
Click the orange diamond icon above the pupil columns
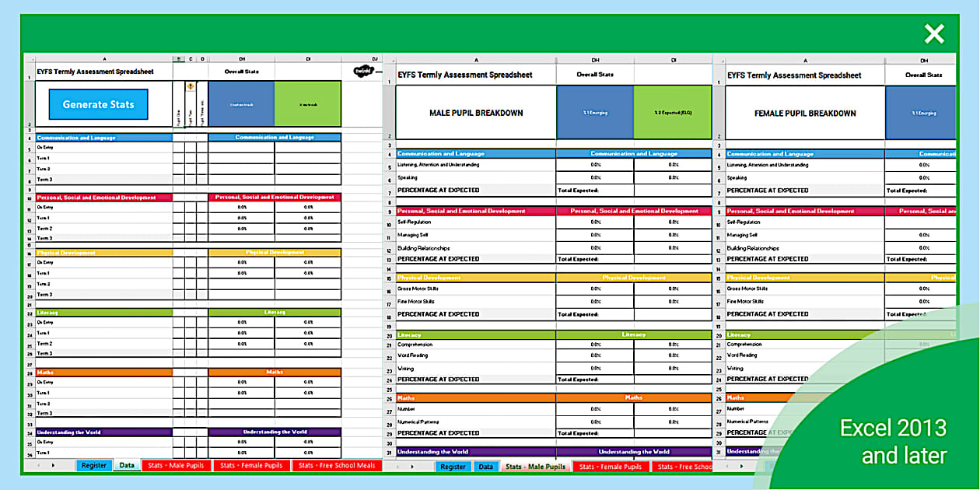pos(191,86)
